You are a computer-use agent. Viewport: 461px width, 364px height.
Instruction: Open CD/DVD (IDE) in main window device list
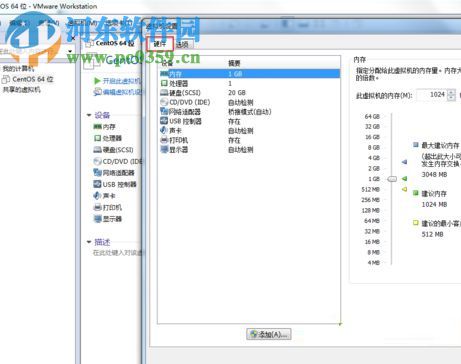tap(118, 161)
